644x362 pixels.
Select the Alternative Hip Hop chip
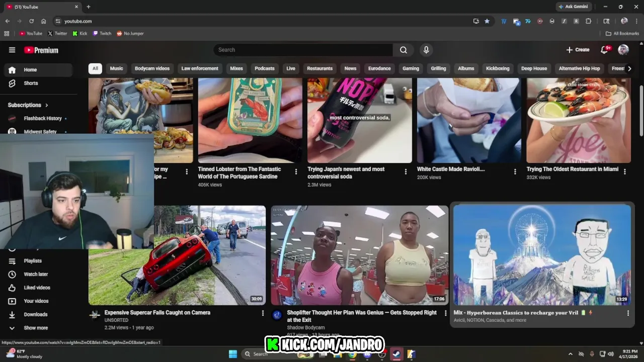coord(579,68)
